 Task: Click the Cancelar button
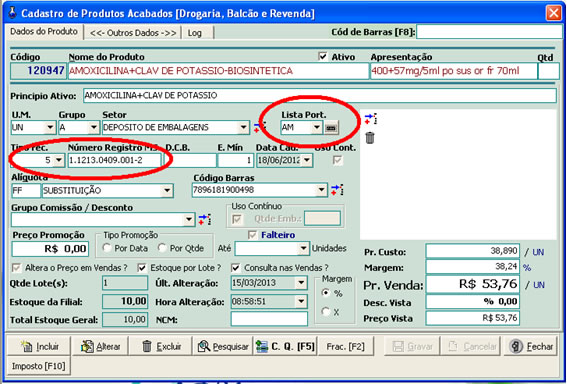click(x=471, y=346)
